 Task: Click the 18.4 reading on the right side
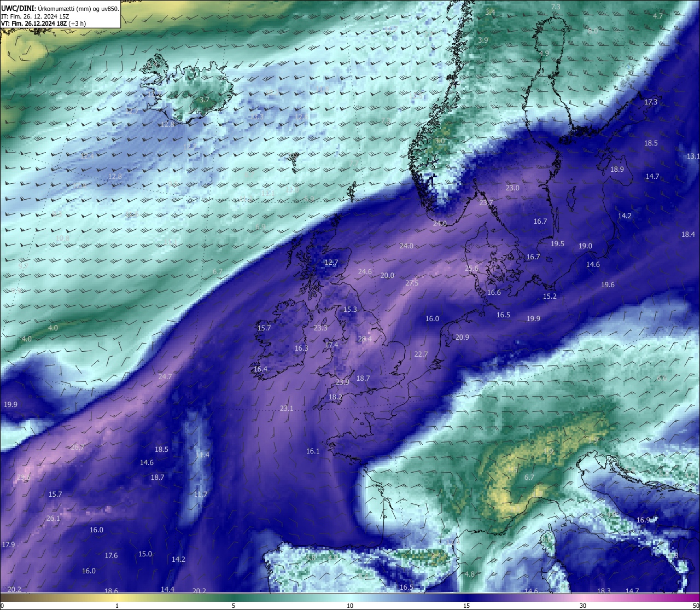pos(688,235)
